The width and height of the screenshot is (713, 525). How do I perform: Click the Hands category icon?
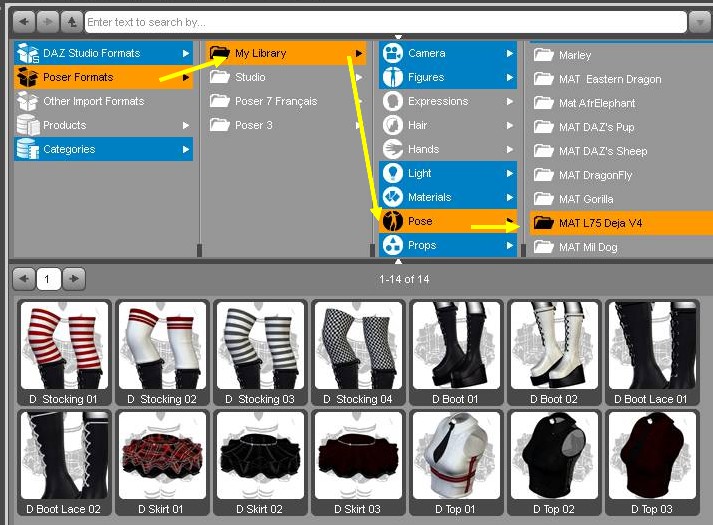click(392, 149)
